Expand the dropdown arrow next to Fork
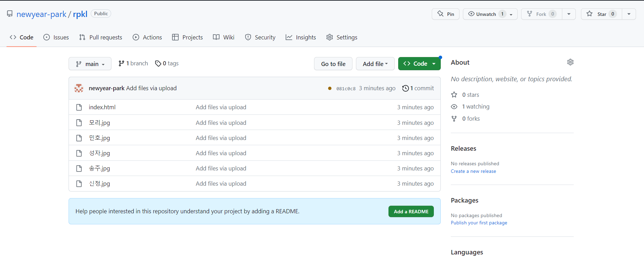The image size is (644, 261). [x=569, y=14]
